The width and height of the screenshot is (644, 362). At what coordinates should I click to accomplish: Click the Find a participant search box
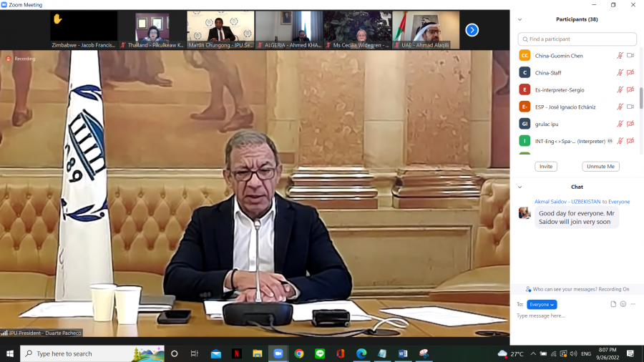[x=577, y=39]
